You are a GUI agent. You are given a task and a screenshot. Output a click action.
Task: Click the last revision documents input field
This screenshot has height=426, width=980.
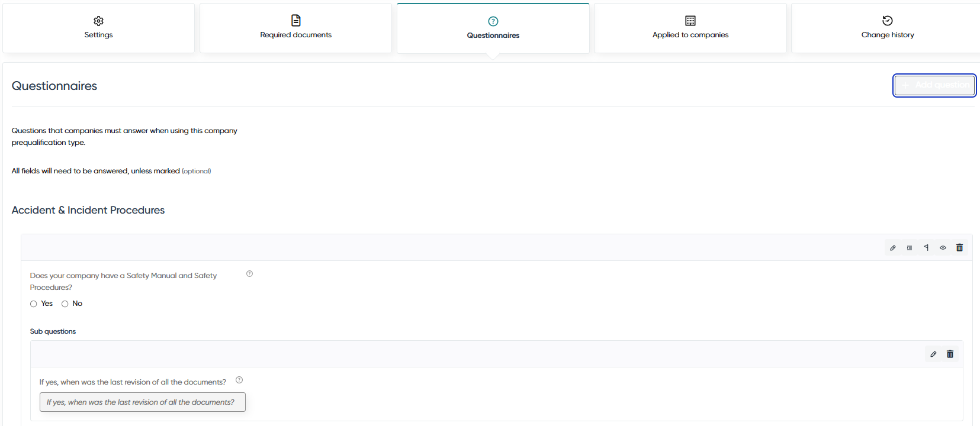pos(142,402)
